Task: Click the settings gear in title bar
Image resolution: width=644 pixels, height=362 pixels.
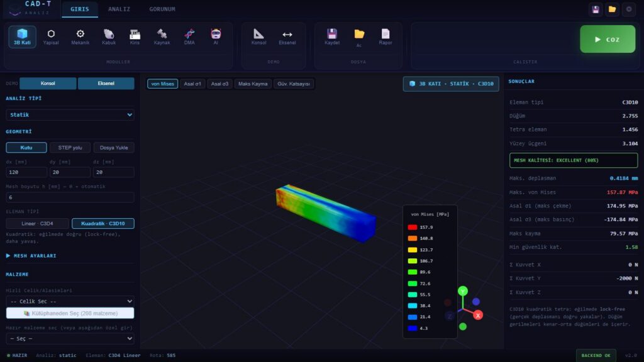Action: (629, 9)
